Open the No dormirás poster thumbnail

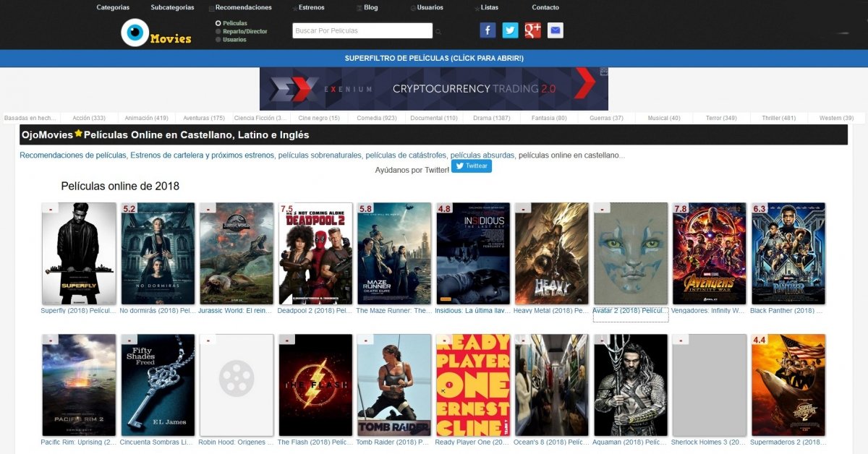click(158, 254)
